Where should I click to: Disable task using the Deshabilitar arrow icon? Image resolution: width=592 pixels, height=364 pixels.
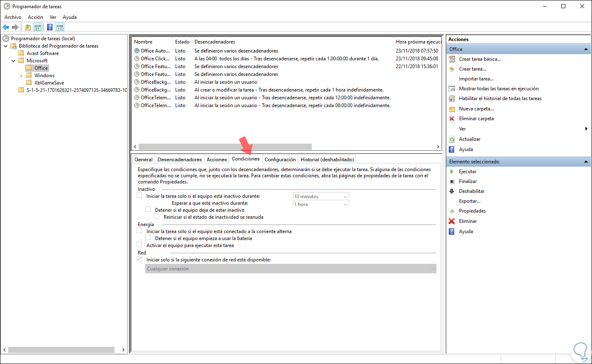coord(451,191)
